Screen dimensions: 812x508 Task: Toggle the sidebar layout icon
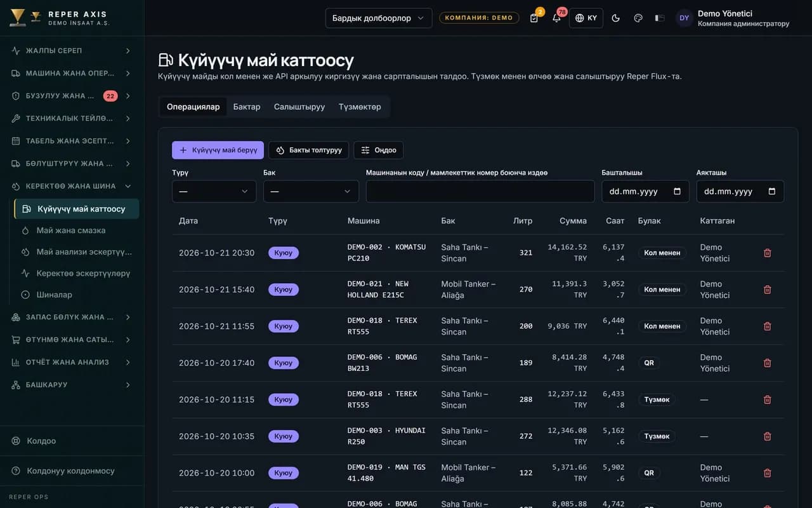[x=660, y=18]
